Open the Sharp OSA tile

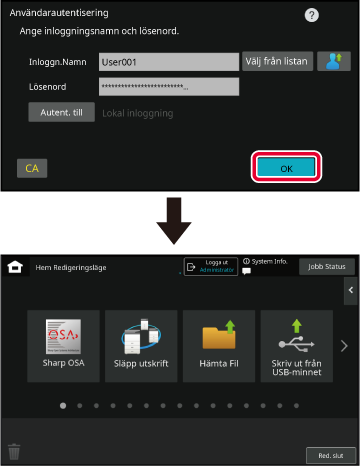pos(63,346)
